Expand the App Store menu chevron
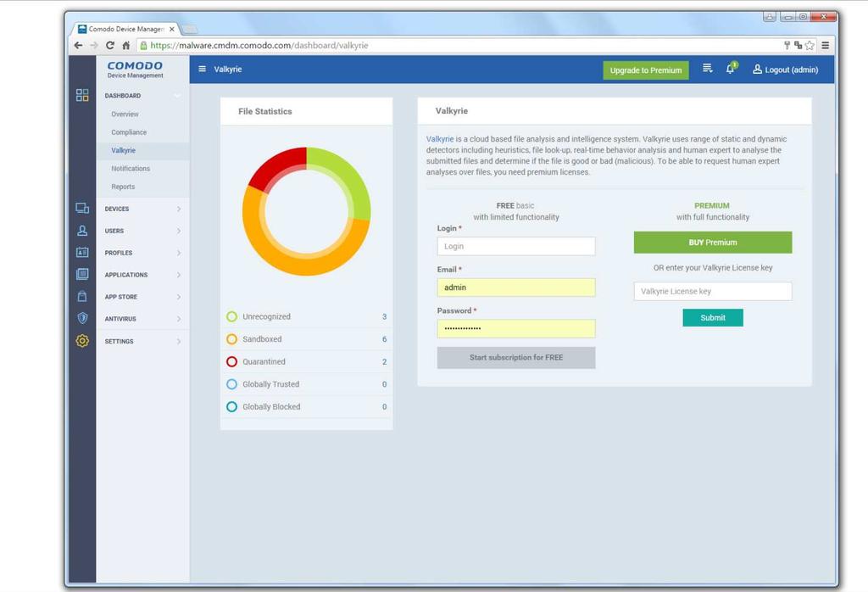 (x=179, y=297)
